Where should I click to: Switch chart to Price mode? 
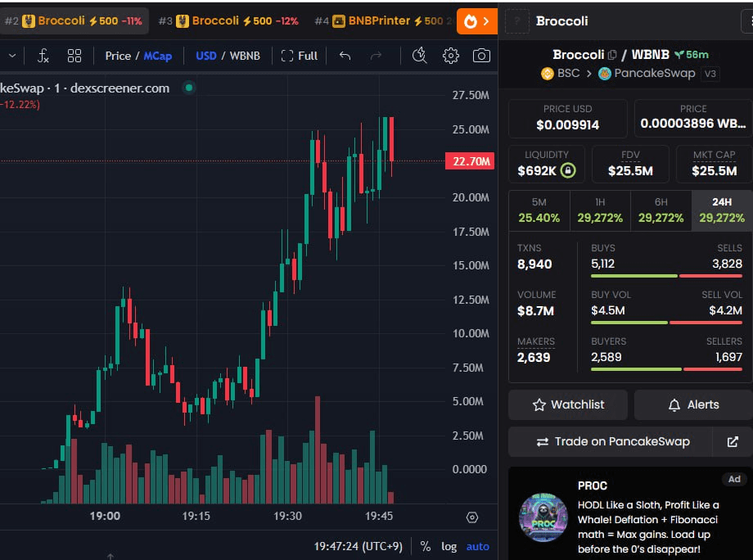[118, 56]
